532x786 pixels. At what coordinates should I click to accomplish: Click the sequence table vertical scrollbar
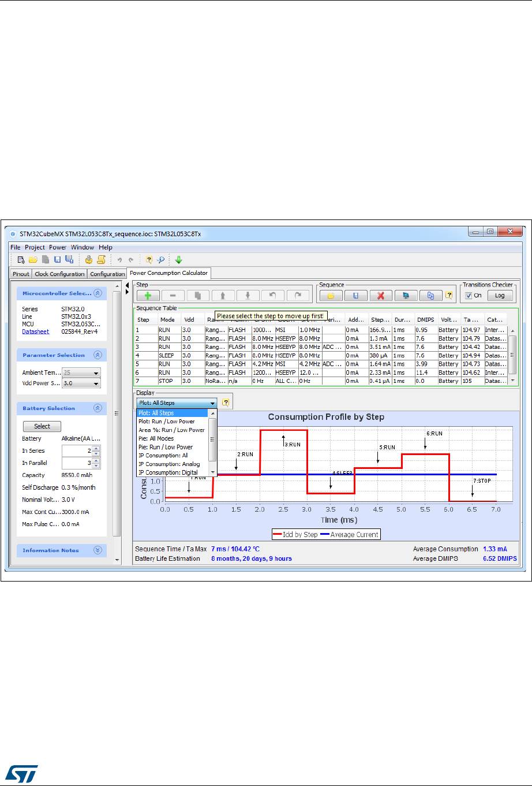(x=512, y=356)
